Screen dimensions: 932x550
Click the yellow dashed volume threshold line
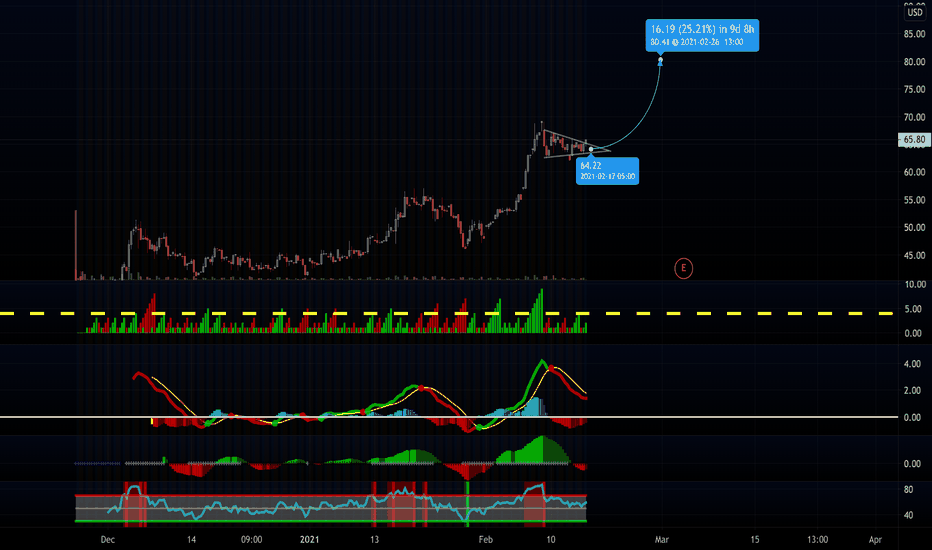[x=446, y=313]
